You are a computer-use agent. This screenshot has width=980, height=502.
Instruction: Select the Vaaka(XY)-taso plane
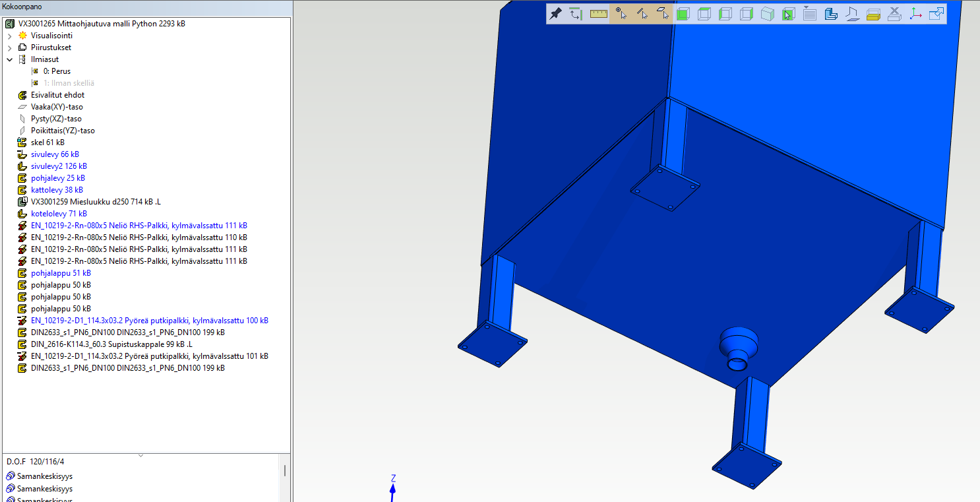coord(57,107)
